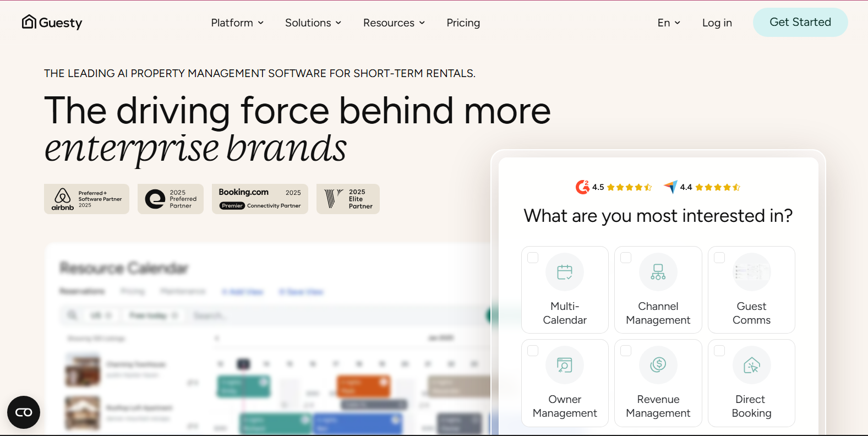Click the Channel Management network icon
This screenshot has height=436, width=868.
point(658,272)
